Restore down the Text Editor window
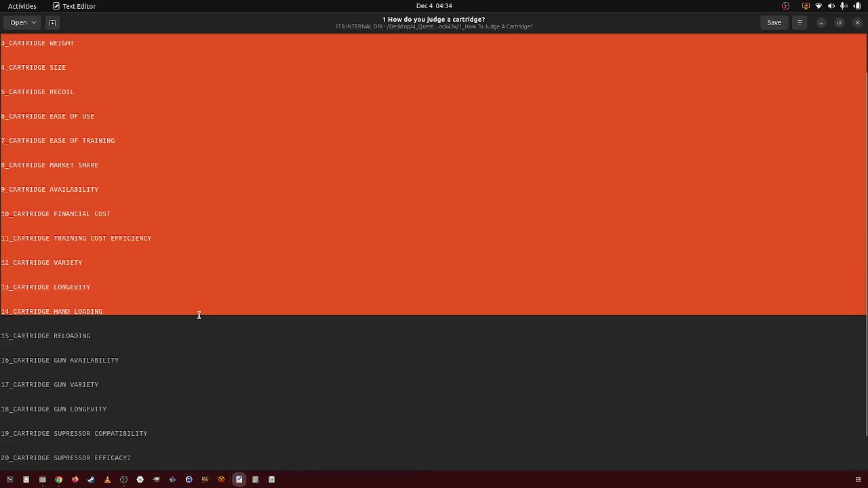Viewport: 868px width, 488px height. (839, 22)
